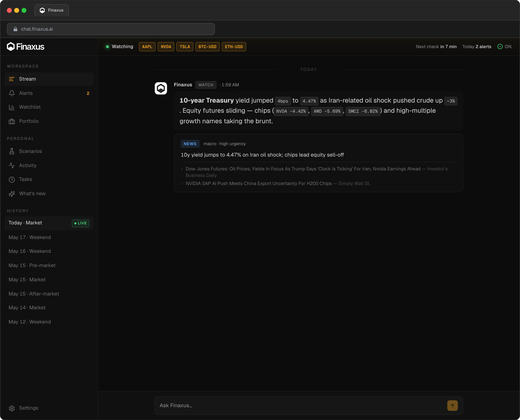The width and height of the screenshot is (520, 420).
Task: Open May 17 · Weekend history
Action: tap(49, 237)
